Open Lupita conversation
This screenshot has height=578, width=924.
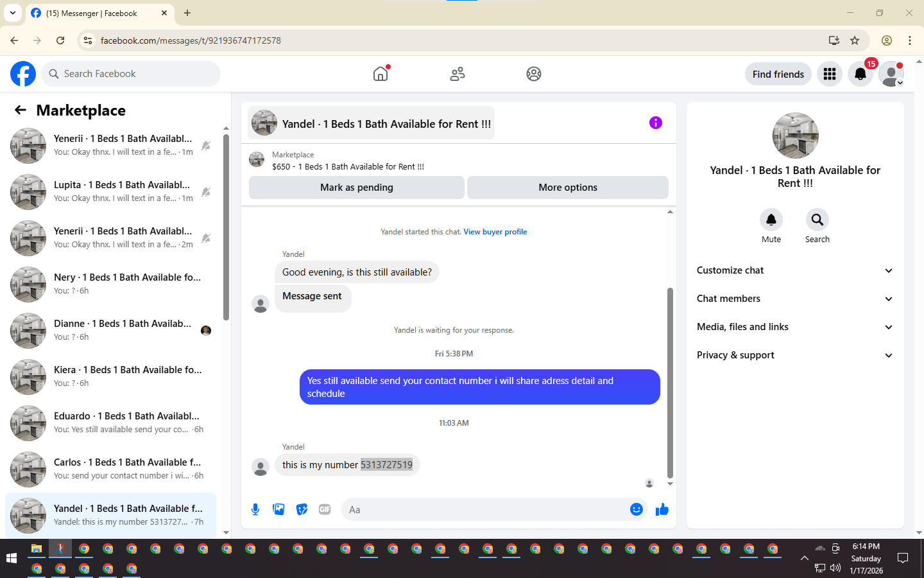pos(110,192)
